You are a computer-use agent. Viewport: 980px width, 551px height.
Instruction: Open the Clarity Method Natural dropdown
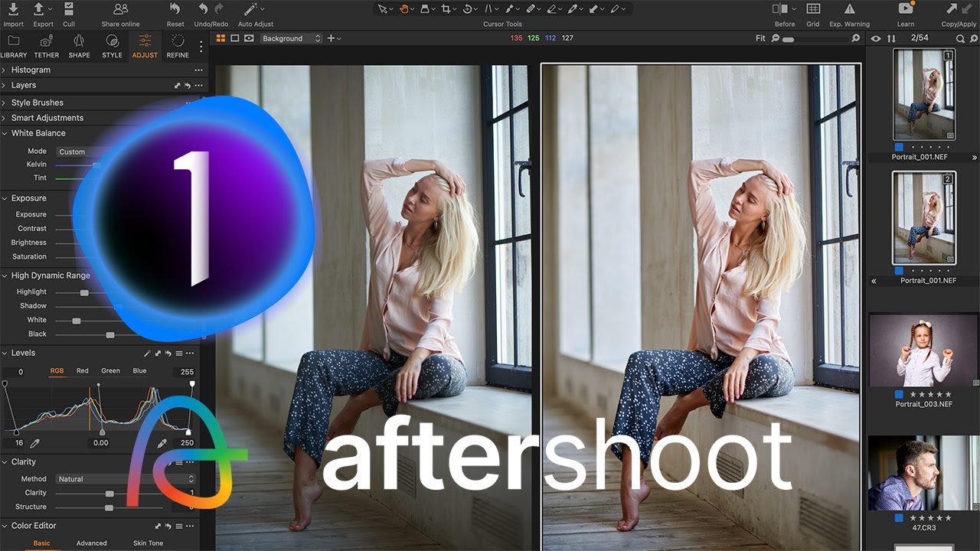pyautogui.click(x=126, y=479)
